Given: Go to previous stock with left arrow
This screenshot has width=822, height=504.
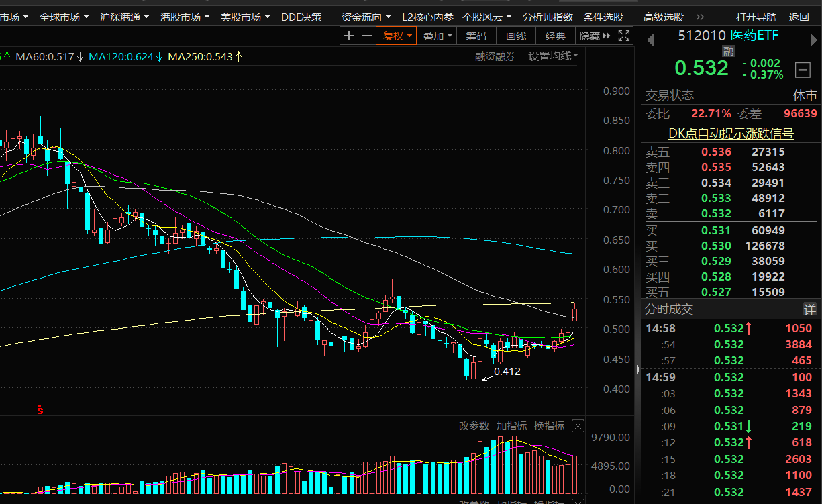Looking at the screenshot, I should coord(650,41).
